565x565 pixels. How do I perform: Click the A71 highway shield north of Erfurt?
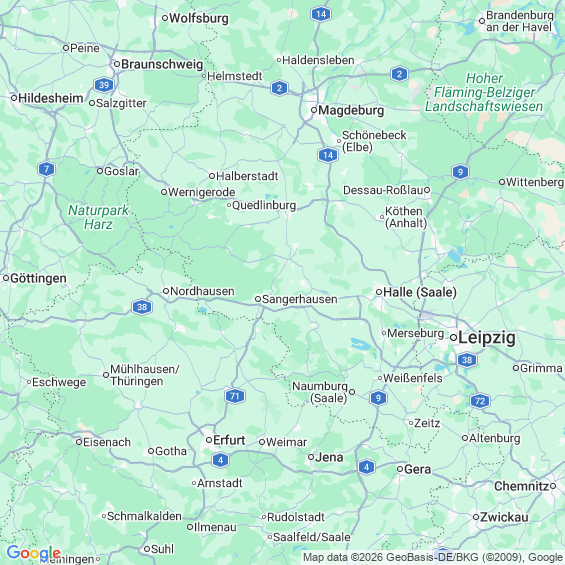(x=235, y=396)
